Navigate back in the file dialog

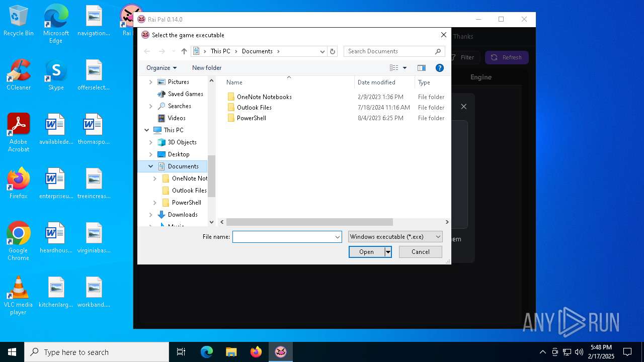click(x=147, y=51)
